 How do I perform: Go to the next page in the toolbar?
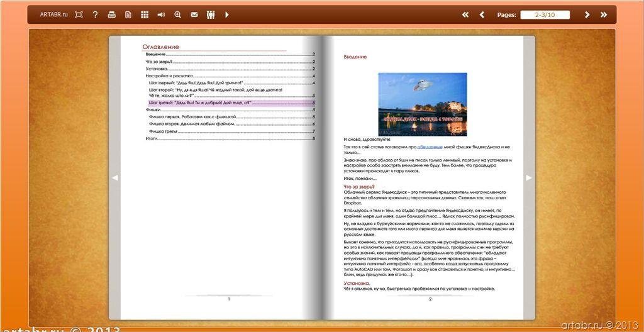click(x=587, y=14)
